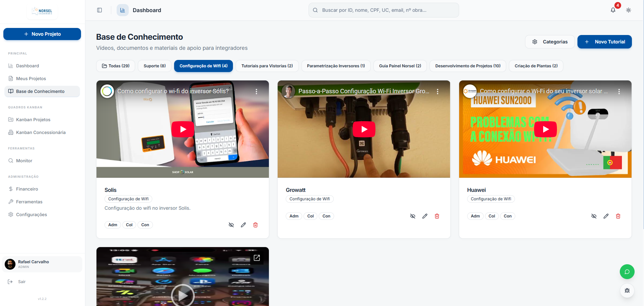Collapse sidebar using the panel icon
The height and width of the screenshot is (306, 644).
[x=99, y=10]
